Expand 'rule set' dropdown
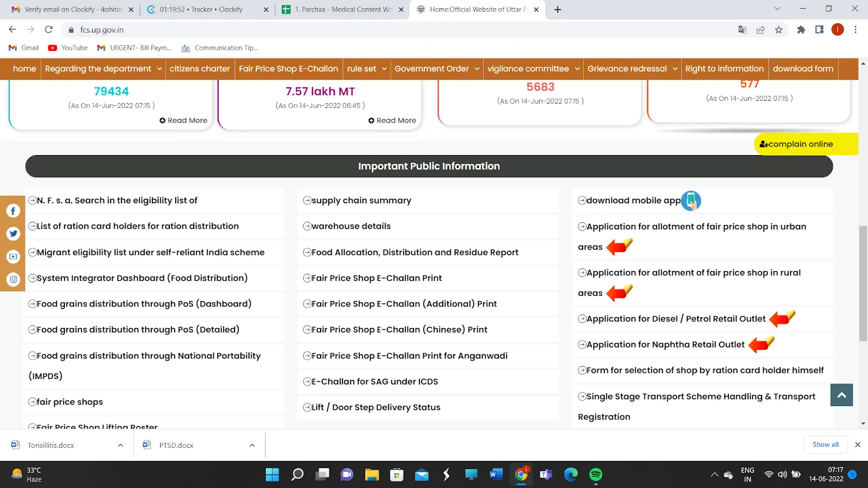Image resolution: width=868 pixels, height=488 pixels. click(367, 69)
